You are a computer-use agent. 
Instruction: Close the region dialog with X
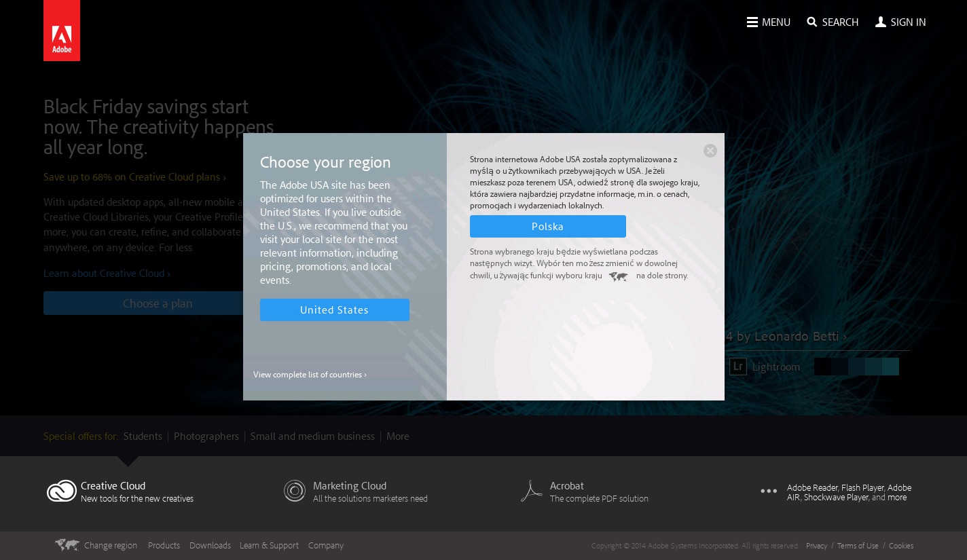[710, 151]
